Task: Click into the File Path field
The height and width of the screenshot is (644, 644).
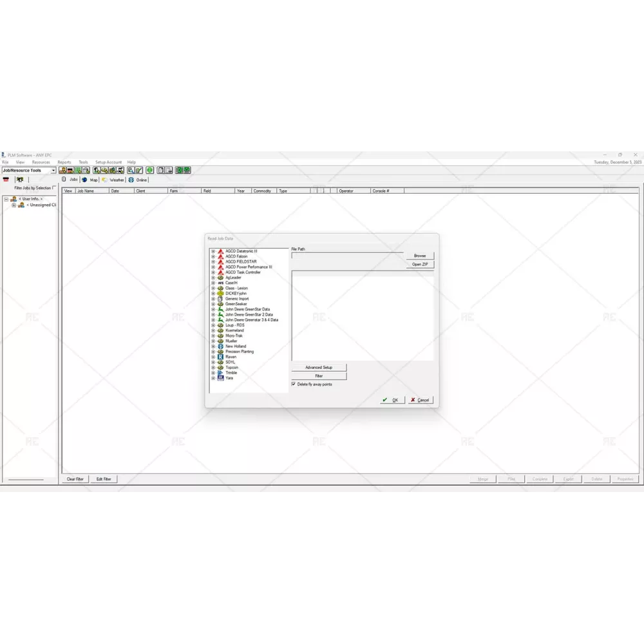Action: (347, 256)
